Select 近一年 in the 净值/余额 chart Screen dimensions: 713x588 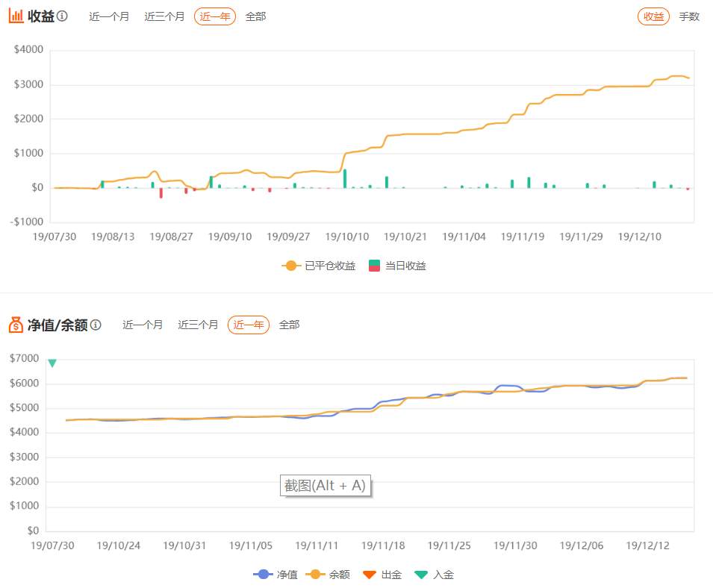point(249,325)
